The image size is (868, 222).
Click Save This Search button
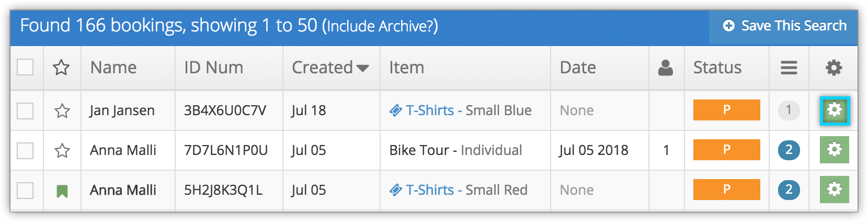click(784, 26)
